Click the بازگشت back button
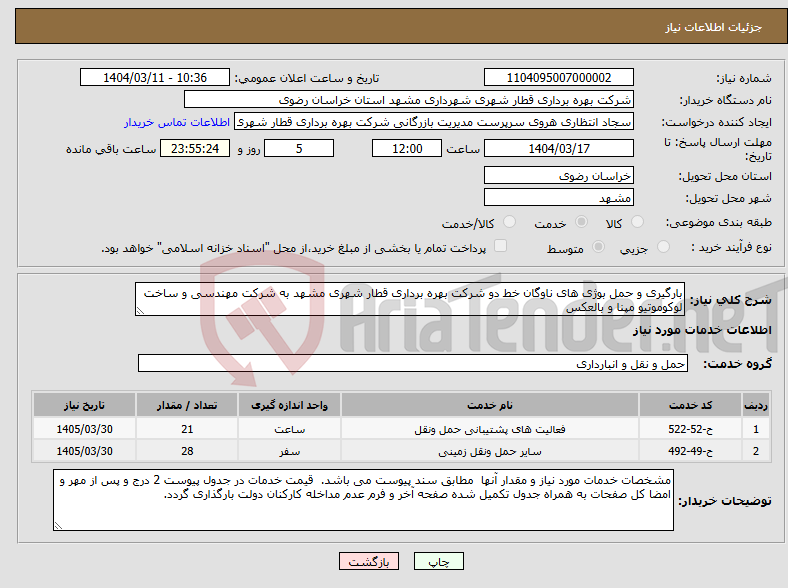This screenshot has width=788, height=588. [x=369, y=561]
